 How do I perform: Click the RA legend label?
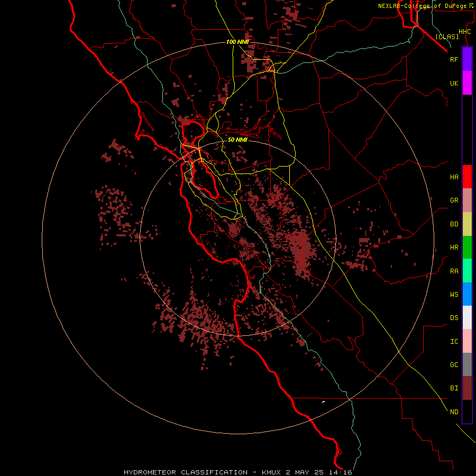(x=454, y=271)
